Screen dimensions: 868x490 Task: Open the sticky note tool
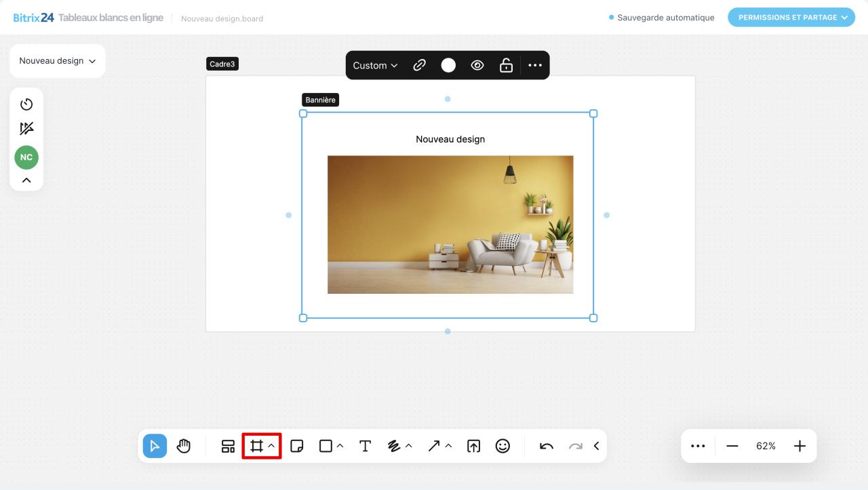(x=296, y=446)
